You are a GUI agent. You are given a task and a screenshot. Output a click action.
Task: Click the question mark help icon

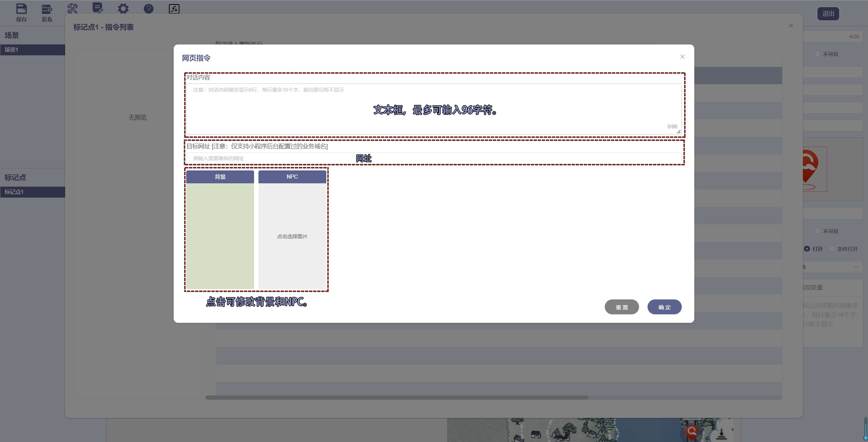pyautogui.click(x=149, y=8)
